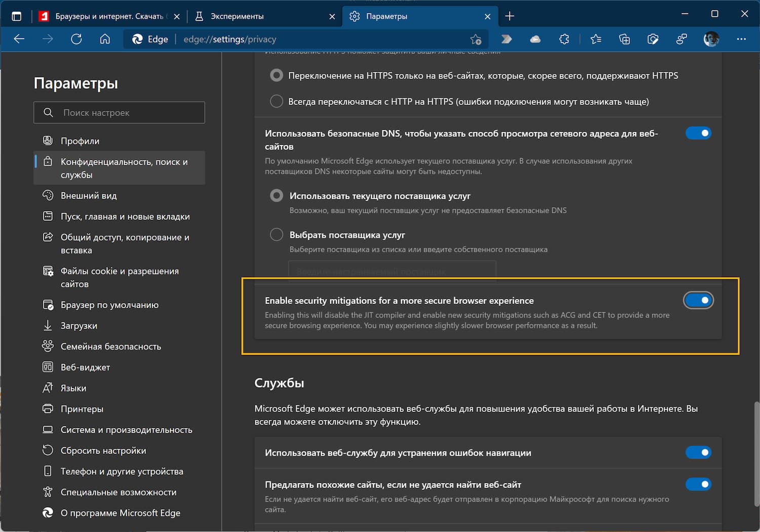Click the page refresh icon

[77, 39]
